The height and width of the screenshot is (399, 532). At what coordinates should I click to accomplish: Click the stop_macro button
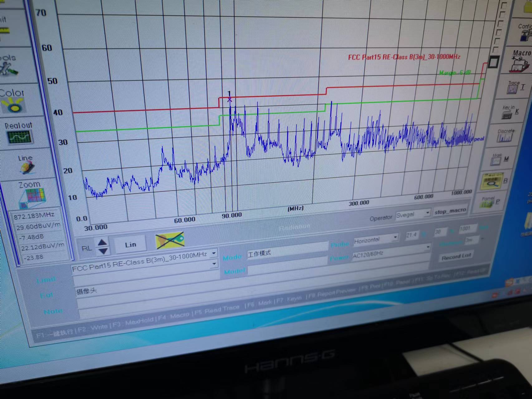(x=450, y=211)
